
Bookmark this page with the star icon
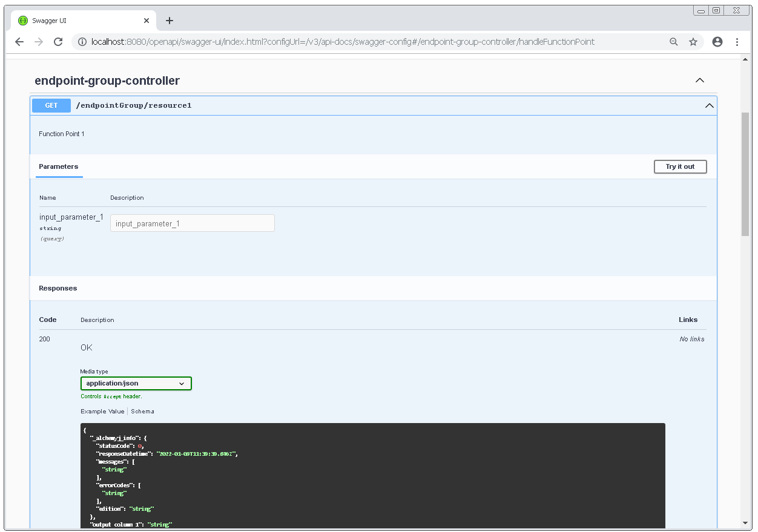pos(693,42)
